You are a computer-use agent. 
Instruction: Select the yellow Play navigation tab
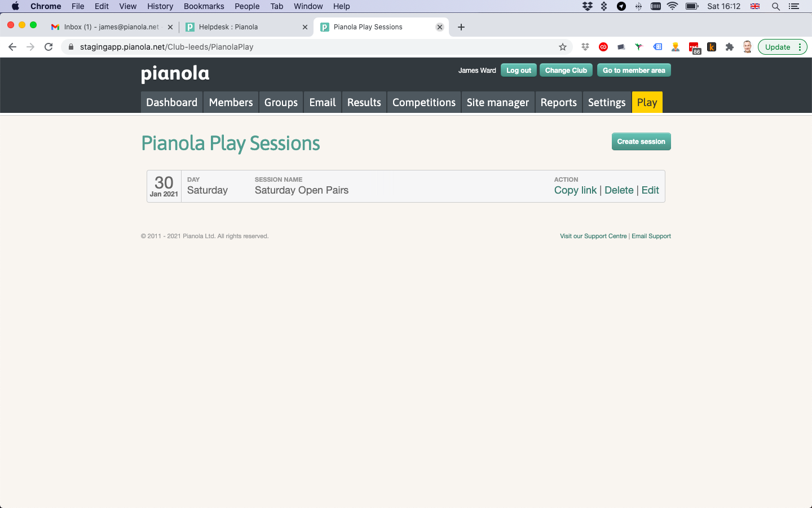pos(647,102)
